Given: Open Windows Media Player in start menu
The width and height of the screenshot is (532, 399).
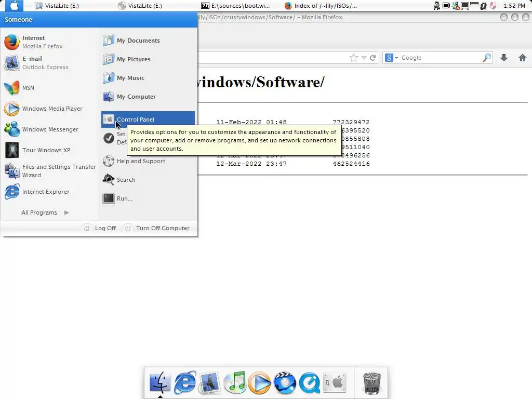Looking at the screenshot, I should coord(44,109).
